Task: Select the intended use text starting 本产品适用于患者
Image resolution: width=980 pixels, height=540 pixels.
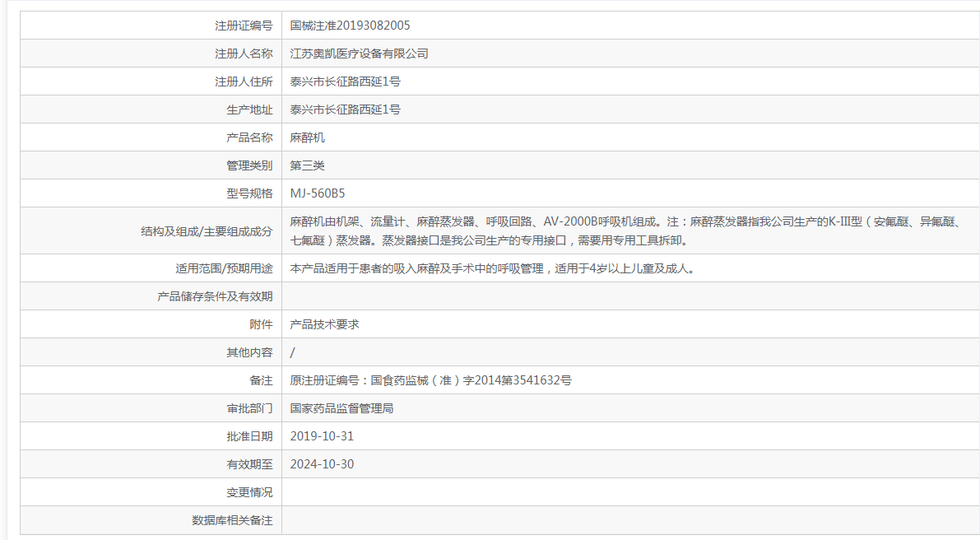Action: point(493,268)
